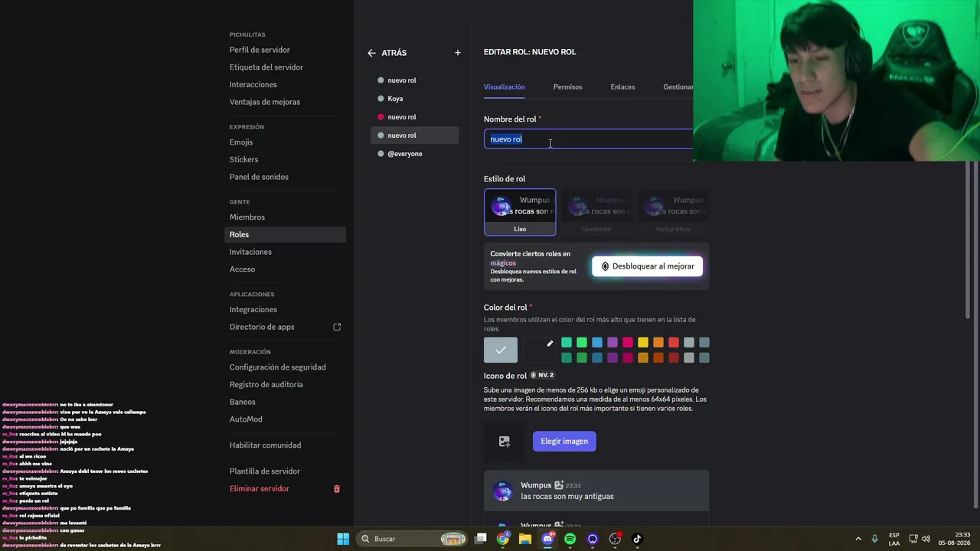
Task: Open the taskbar clock showing 23:33
Action: (955, 539)
